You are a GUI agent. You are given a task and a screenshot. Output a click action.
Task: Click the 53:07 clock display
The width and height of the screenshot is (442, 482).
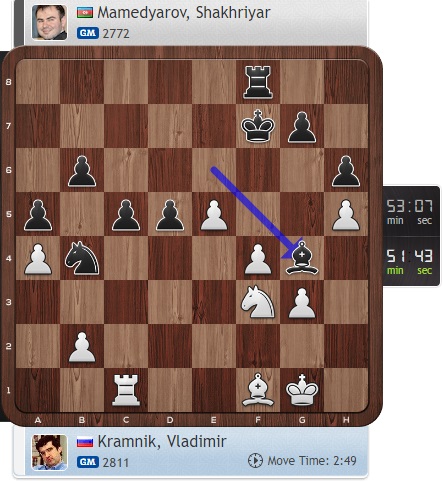(410, 211)
